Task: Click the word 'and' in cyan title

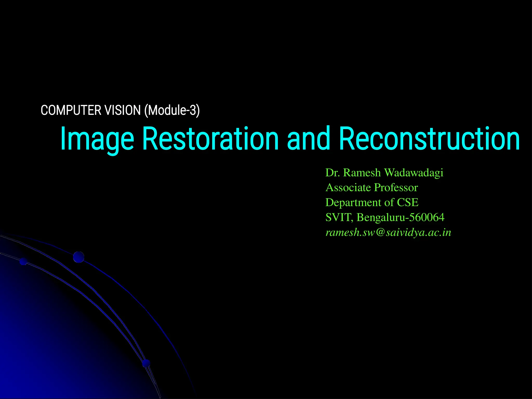Action: point(308,139)
